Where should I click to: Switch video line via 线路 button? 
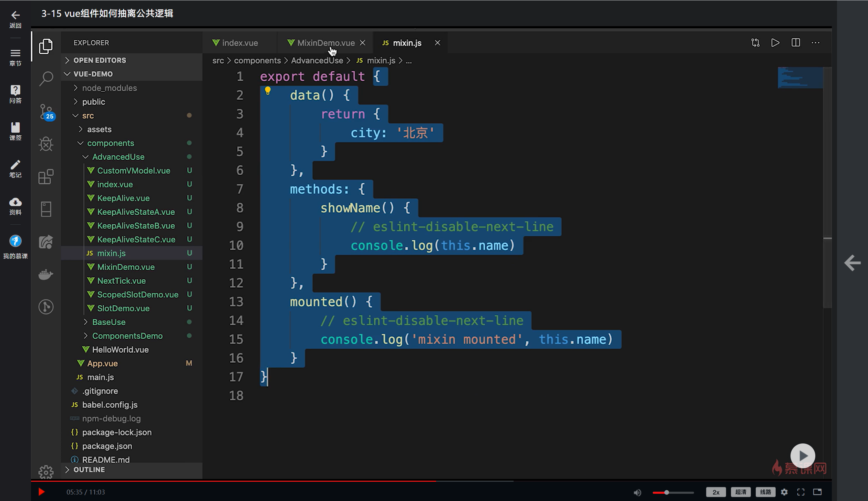click(x=765, y=492)
